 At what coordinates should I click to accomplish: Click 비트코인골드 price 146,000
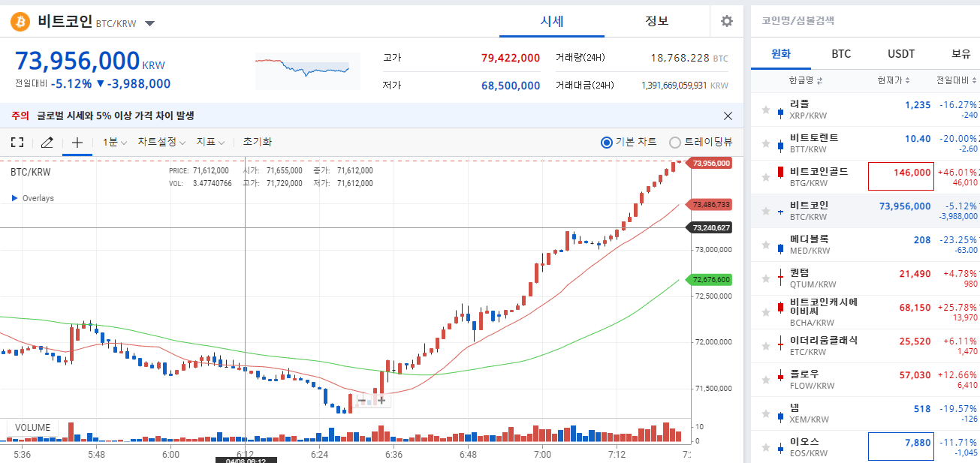pyautogui.click(x=912, y=173)
